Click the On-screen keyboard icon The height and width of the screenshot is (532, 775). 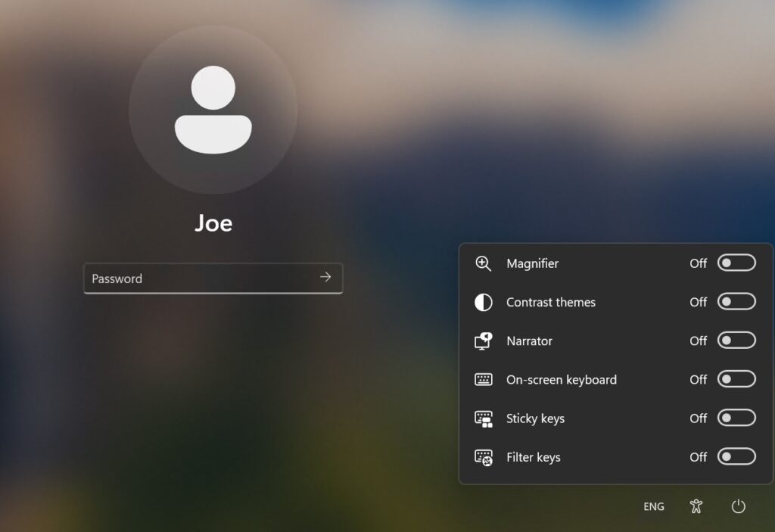[483, 380]
